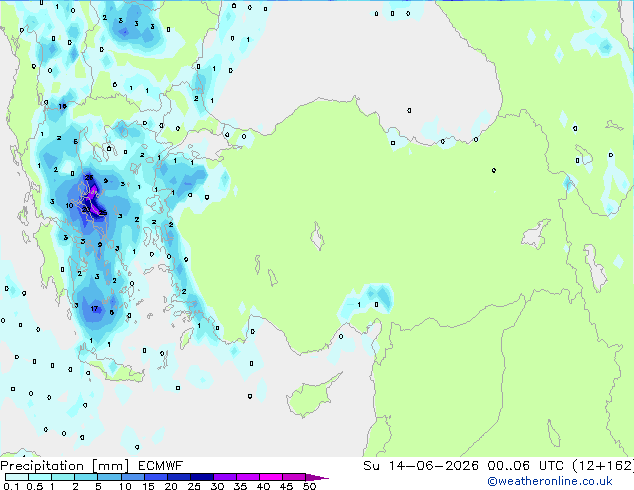Pick the legend swatch between 15 and 20
This screenshot has width=634, height=490.
[x=155, y=477]
